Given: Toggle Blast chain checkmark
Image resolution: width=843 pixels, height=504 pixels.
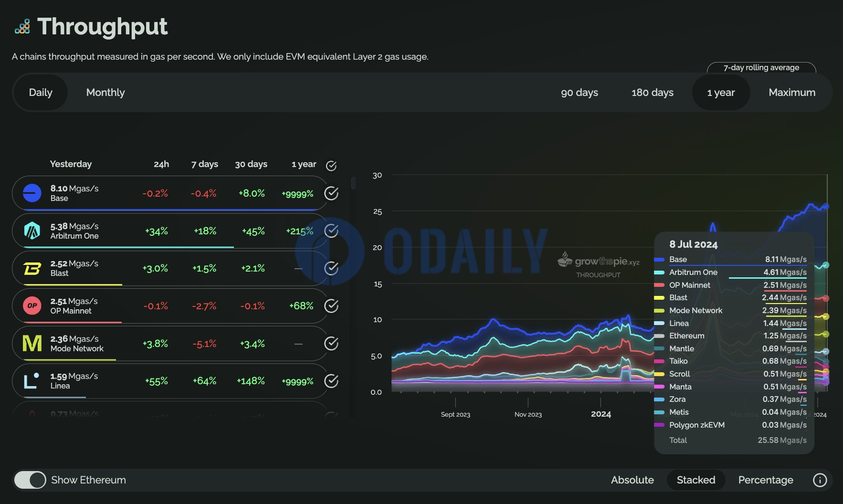Looking at the screenshot, I should [x=331, y=268].
